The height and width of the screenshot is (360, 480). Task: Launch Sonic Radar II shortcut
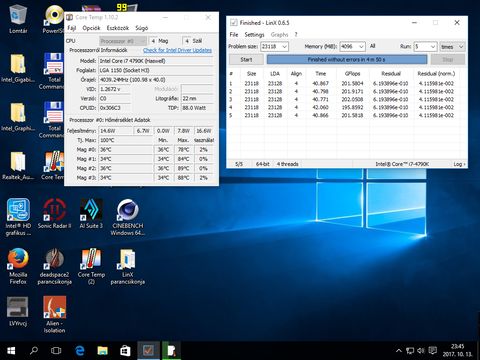click(x=54, y=214)
